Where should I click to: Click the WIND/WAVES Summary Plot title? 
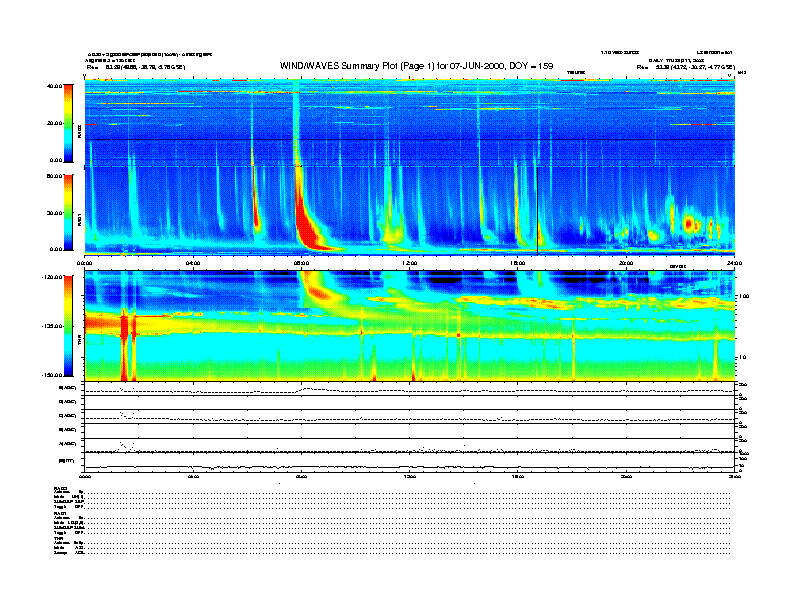tap(416, 66)
